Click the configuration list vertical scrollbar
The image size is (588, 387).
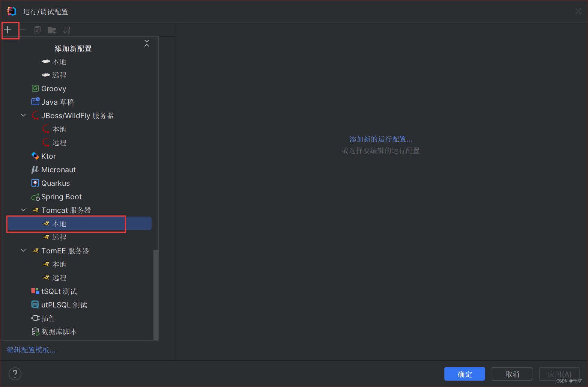[156, 295]
